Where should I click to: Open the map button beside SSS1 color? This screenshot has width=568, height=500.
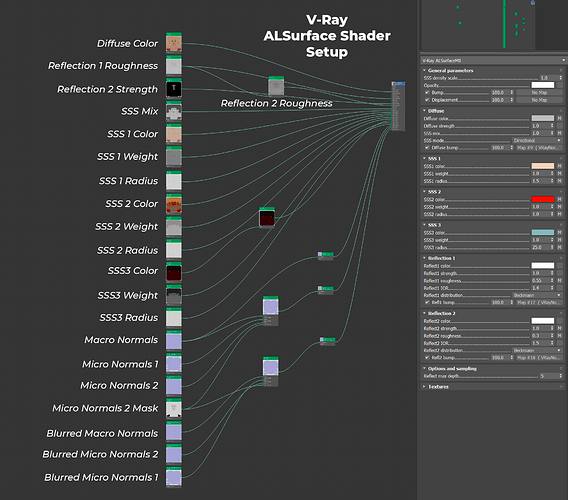point(559,166)
